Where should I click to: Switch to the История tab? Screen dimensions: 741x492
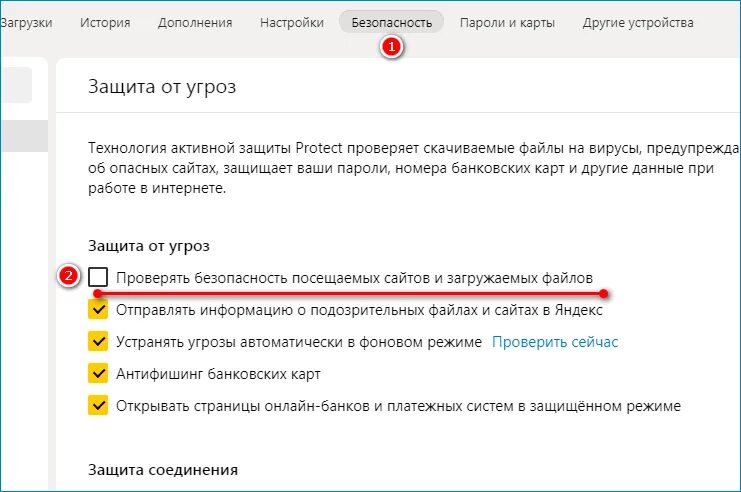coord(105,23)
